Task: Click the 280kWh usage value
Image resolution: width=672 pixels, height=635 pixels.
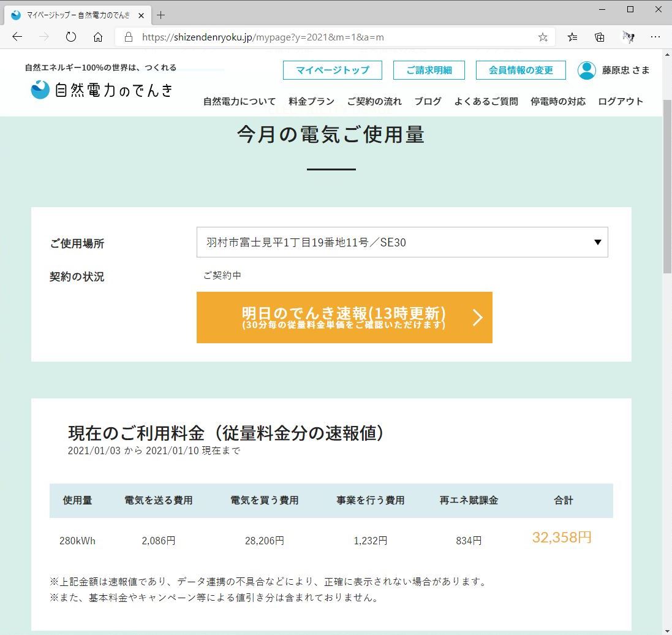Action: tap(78, 541)
